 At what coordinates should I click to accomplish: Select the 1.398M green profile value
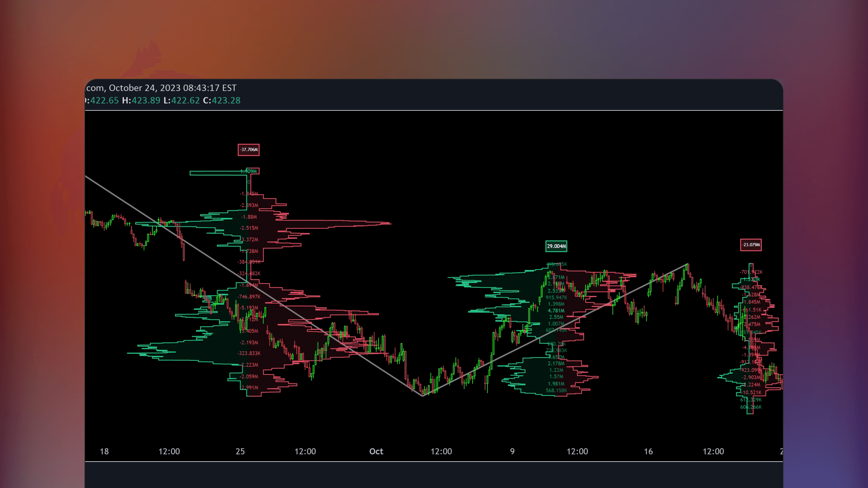556,304
